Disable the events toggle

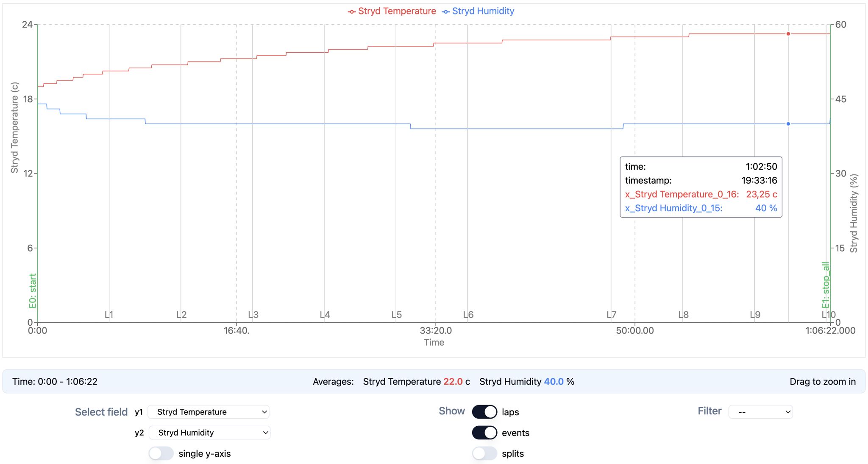(x=484, y=433)
